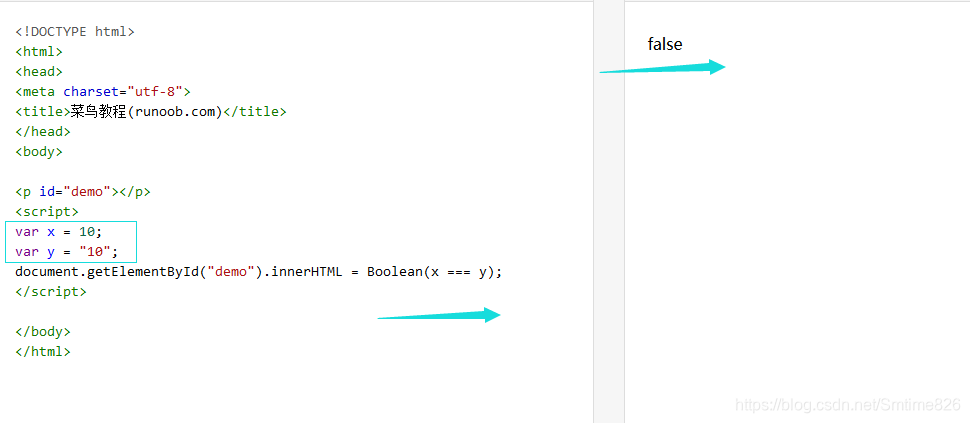
Task: Click the DOCTYPE html line in code editor
Action: pos(75,32)
